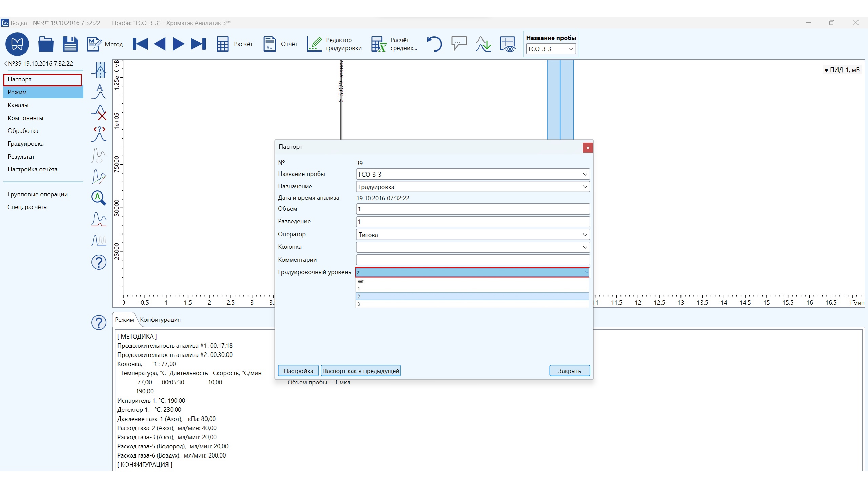This screenshot has height=488, width=868.
Task: Go to next chromatogram arrow
Action: pyautogui.click(x=178, y=44)
